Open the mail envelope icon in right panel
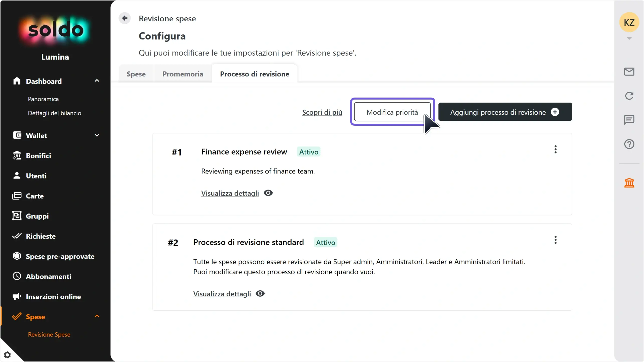 (x=629, y=72)
